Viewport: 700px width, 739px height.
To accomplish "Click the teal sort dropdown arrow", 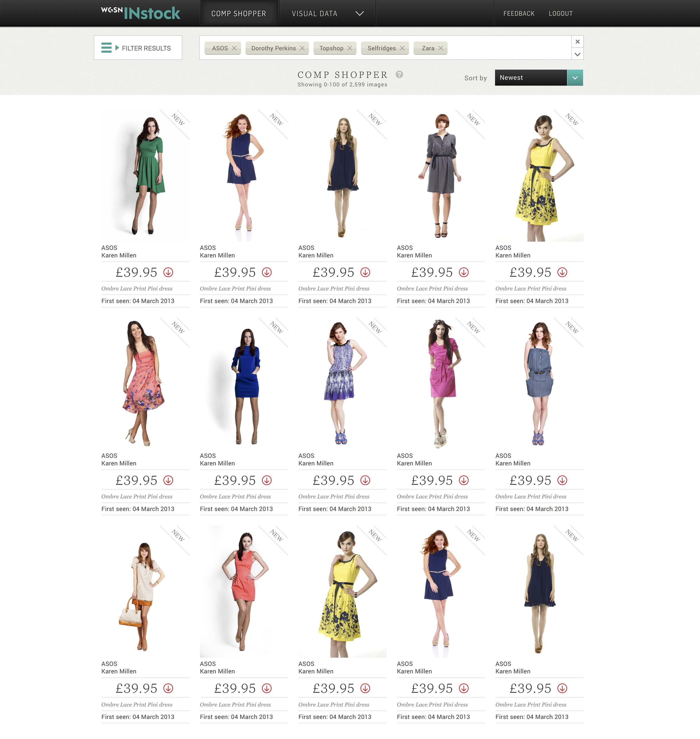I will [575, 78].
